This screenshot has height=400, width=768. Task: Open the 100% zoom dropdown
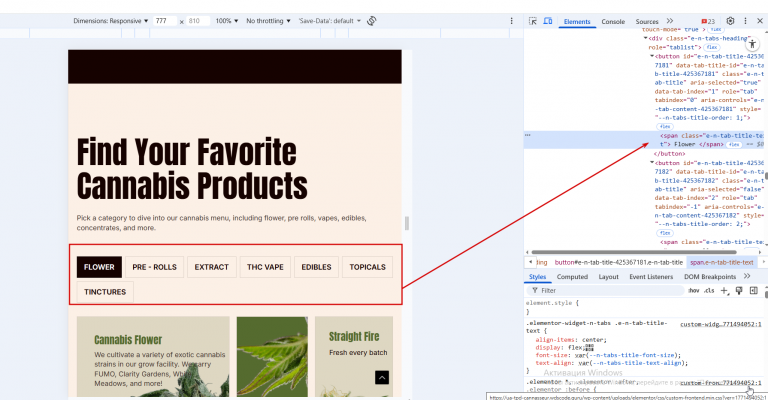[x=227, y=21]
